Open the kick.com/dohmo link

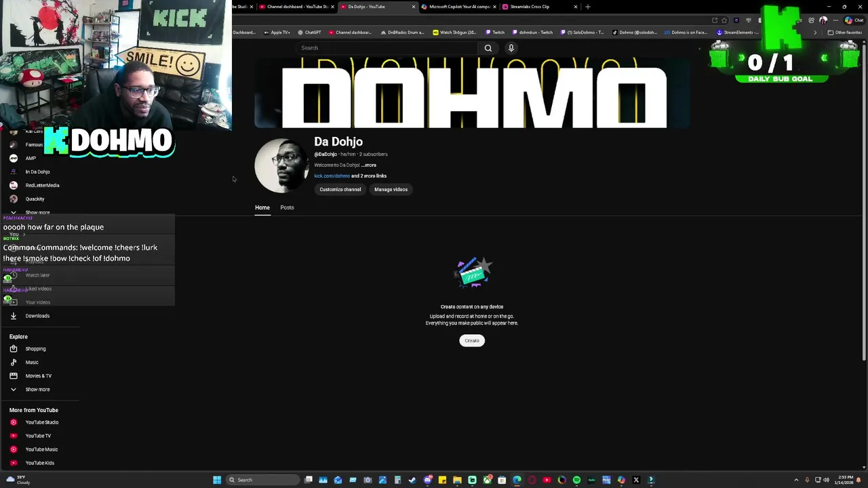[x=332, y=176]
